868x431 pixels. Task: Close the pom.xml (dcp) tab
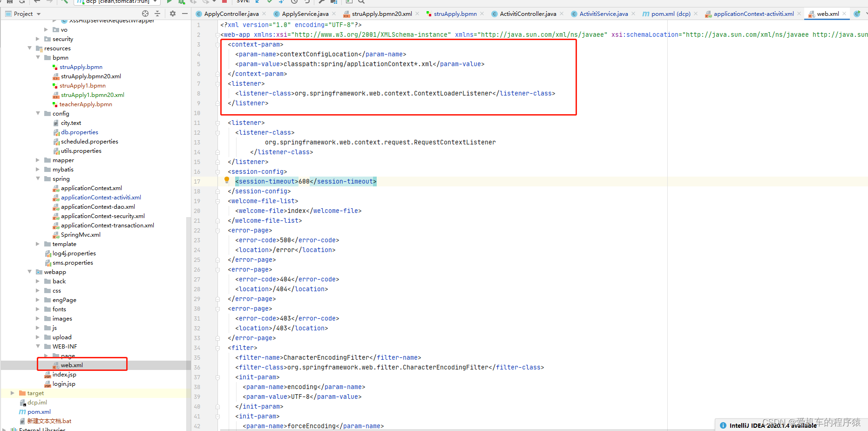click(696, 14)
